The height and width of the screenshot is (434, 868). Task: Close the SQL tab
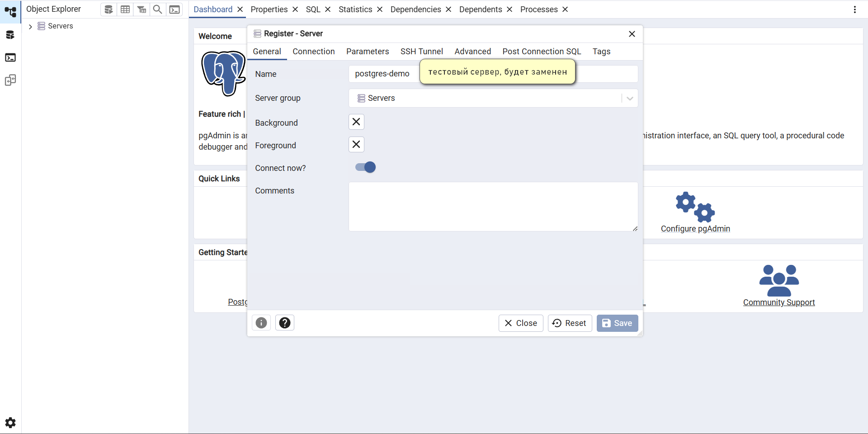tap(328, 9)
